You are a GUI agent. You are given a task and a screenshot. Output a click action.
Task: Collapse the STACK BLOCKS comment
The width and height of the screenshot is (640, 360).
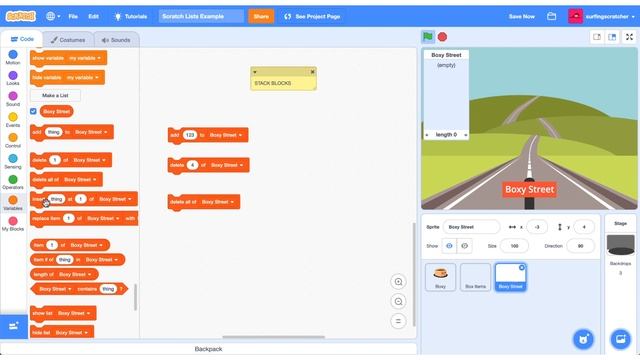click(x=255, y=72)
